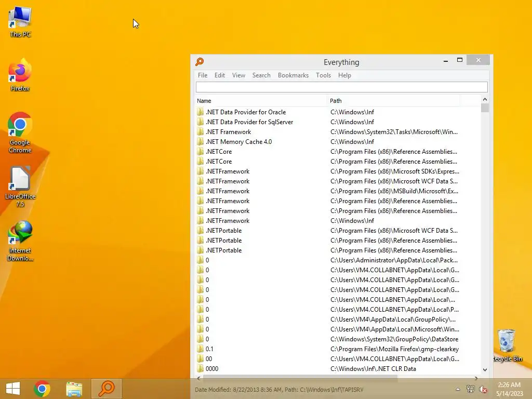This screenshot has width=532, height=399.
Task: Show hidden system tray icons
Action: click(458, 389)
